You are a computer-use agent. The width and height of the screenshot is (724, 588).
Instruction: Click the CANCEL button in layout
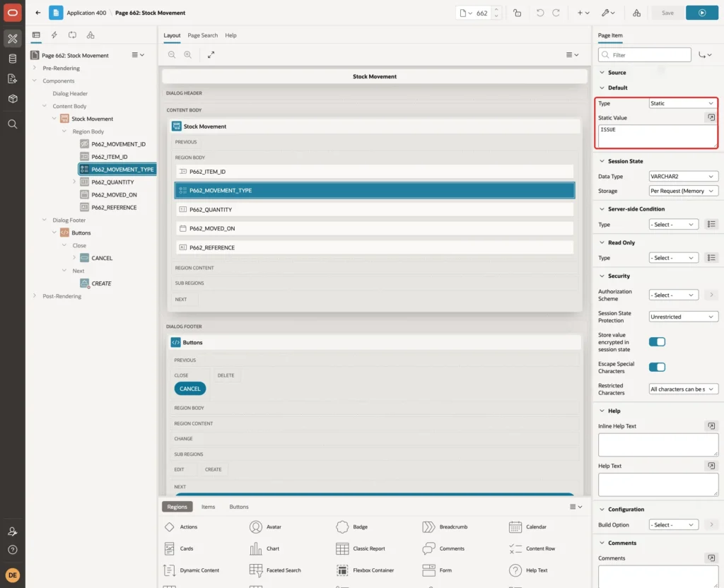(189, 389)
